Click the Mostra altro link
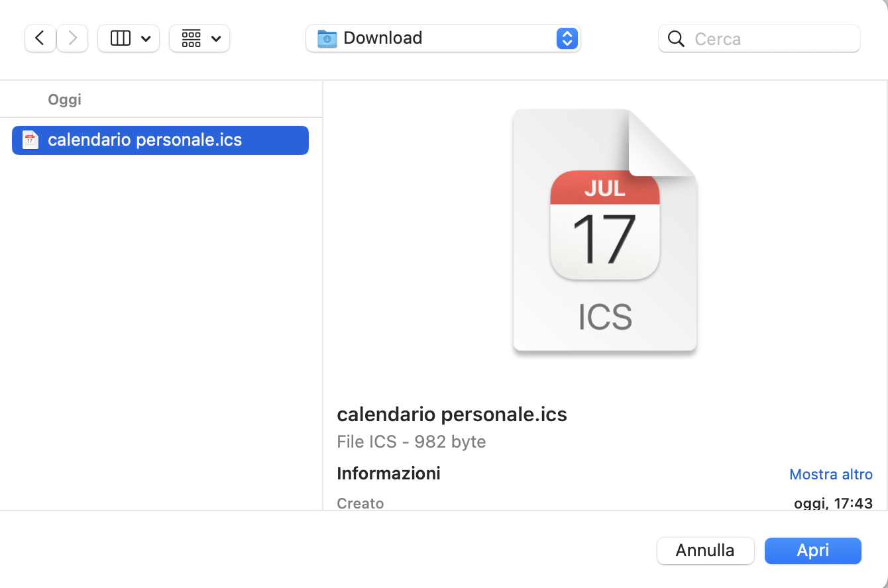Viewport: 888px width, 588px height. (x=831, y=474)
